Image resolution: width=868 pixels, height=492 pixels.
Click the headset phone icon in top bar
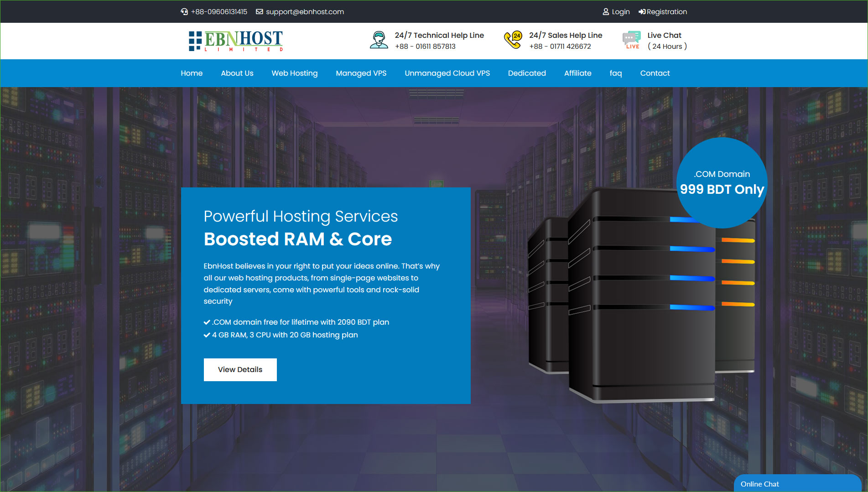[x=184, y=12]
